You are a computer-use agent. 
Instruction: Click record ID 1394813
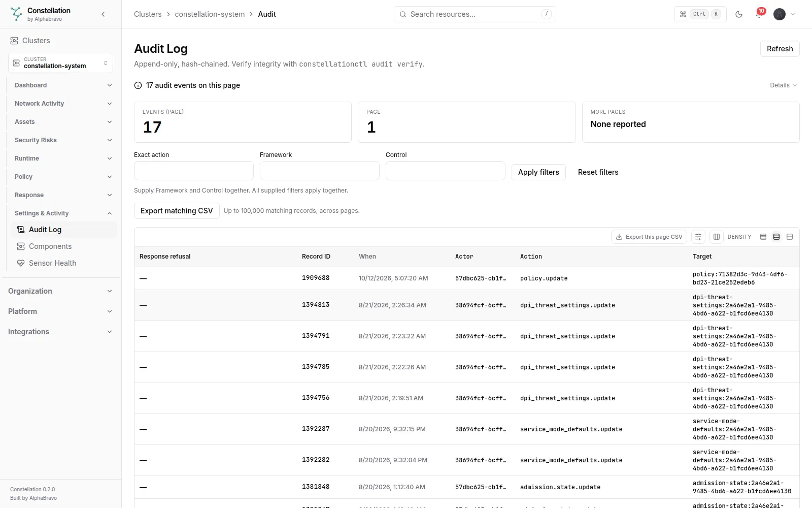pyautogui.click(x=316, y=305)
